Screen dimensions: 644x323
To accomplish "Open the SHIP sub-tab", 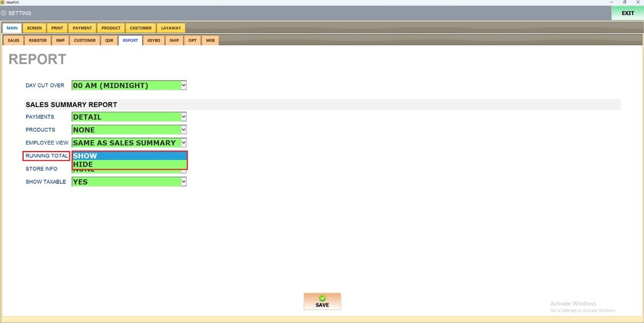I will pyautogui.click(x=174, y=40).
